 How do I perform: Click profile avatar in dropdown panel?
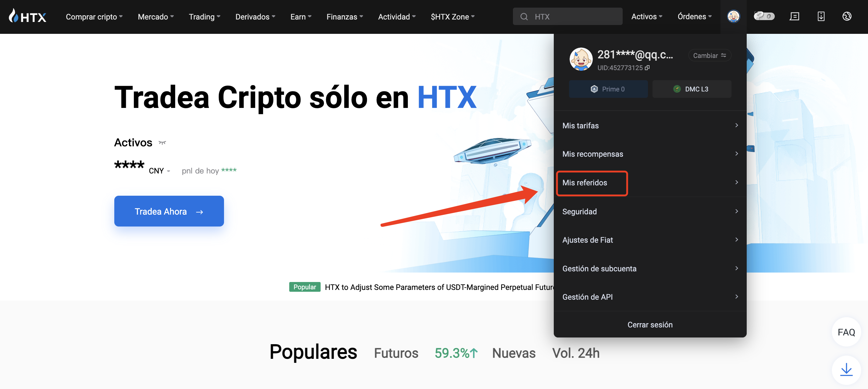(x=581, y=59)
